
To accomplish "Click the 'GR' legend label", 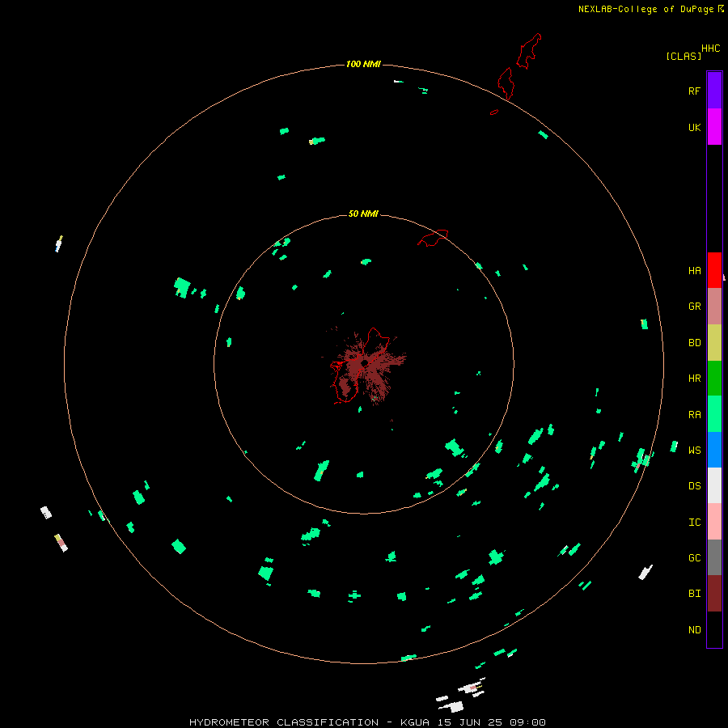I will 694,307.
